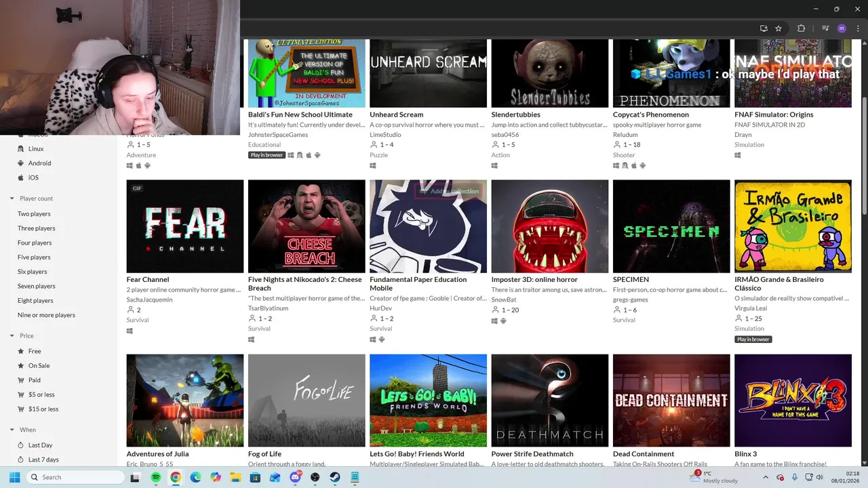The image size is (868, 488).
Task: Show hidden system tray icons
Action: 766,477
